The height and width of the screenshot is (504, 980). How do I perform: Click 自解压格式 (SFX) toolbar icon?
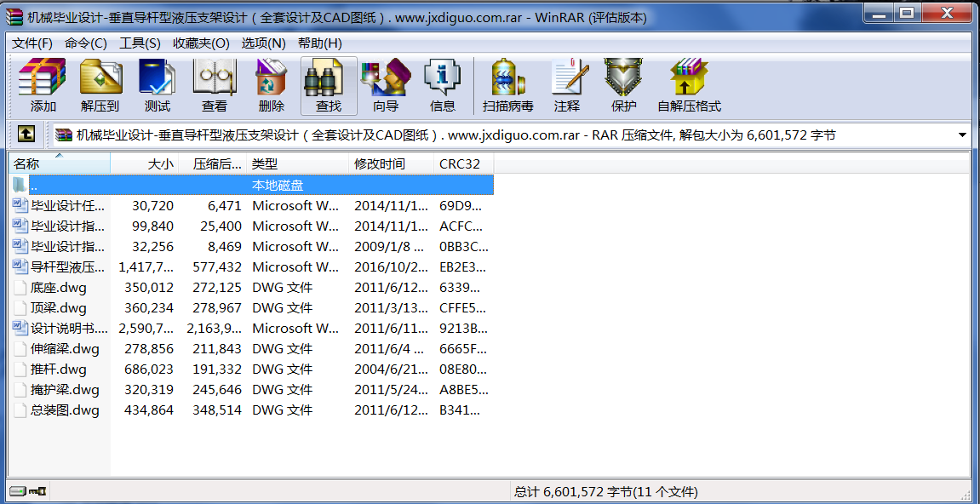click(690, 86)
